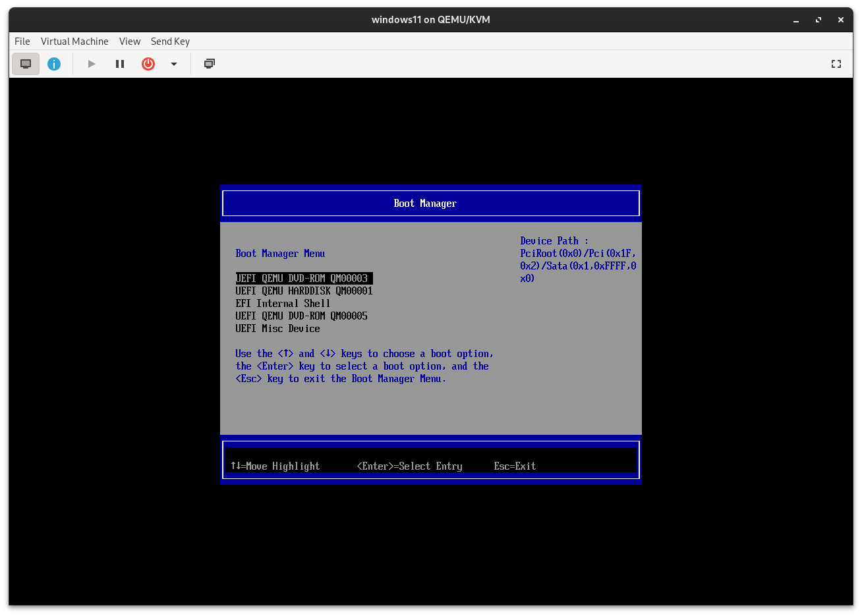The height and width of the screenshot is (616, 862).
Task: Close the windows11 QEMU/KVM window
Action: (841, 20)
